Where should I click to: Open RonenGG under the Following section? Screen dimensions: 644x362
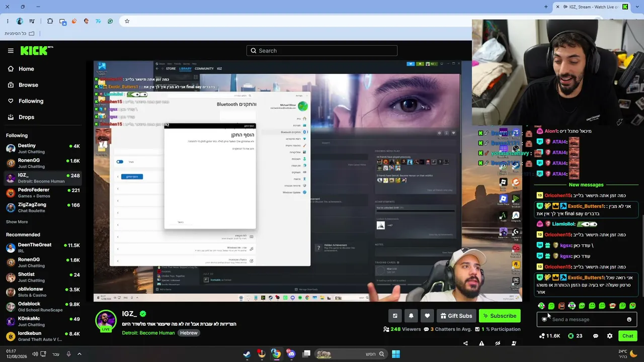[43, 163]
